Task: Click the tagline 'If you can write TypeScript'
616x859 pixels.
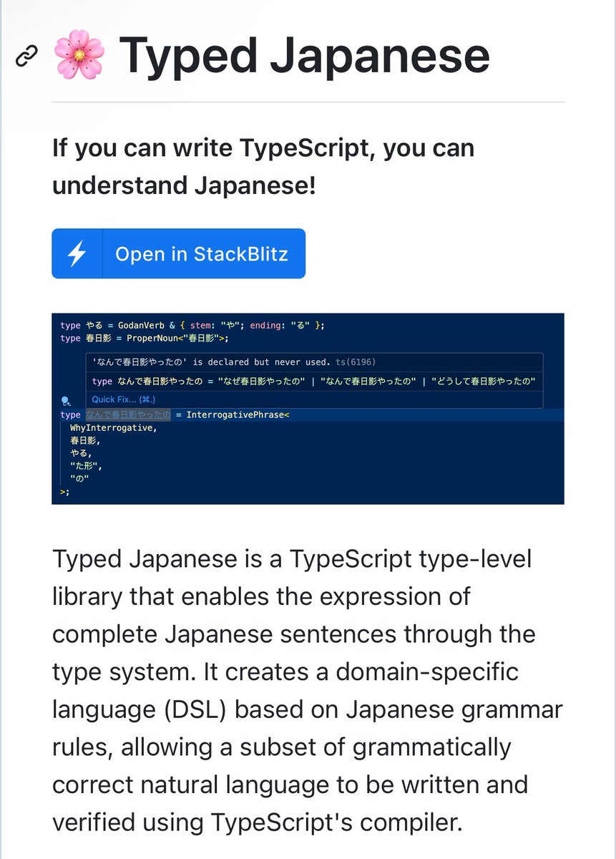Action: tap(263, 168)
